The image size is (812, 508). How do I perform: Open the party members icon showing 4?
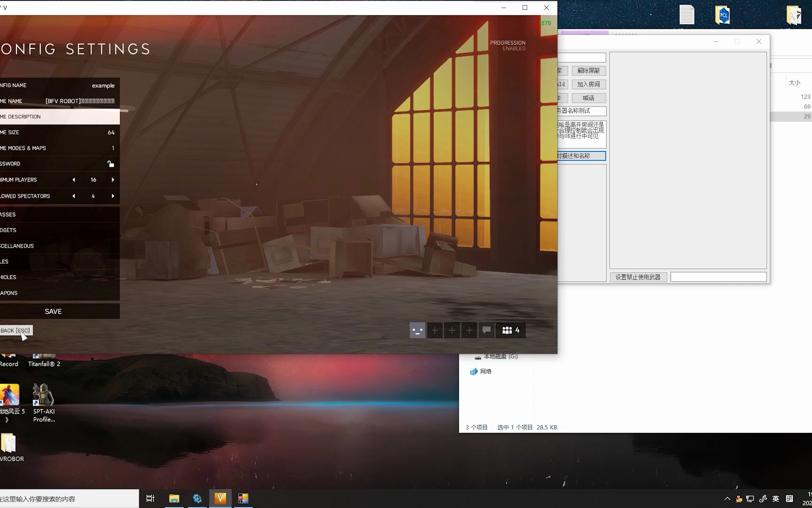511,330
